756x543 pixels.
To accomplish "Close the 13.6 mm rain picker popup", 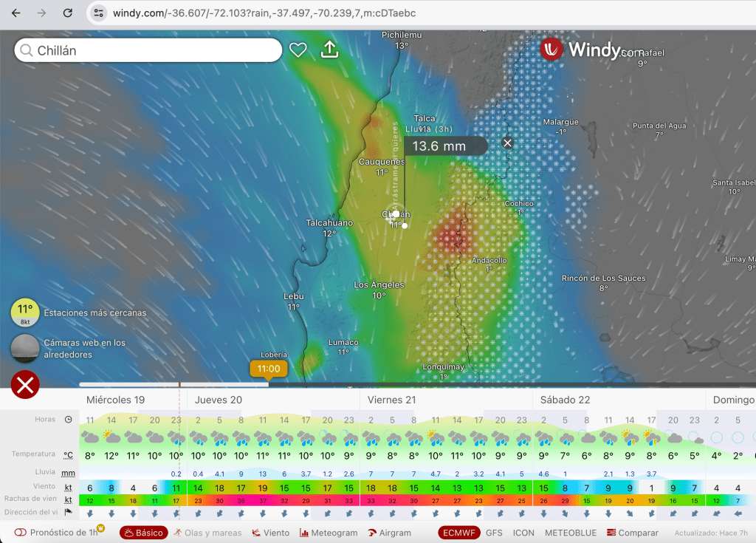I will point(507,143).
